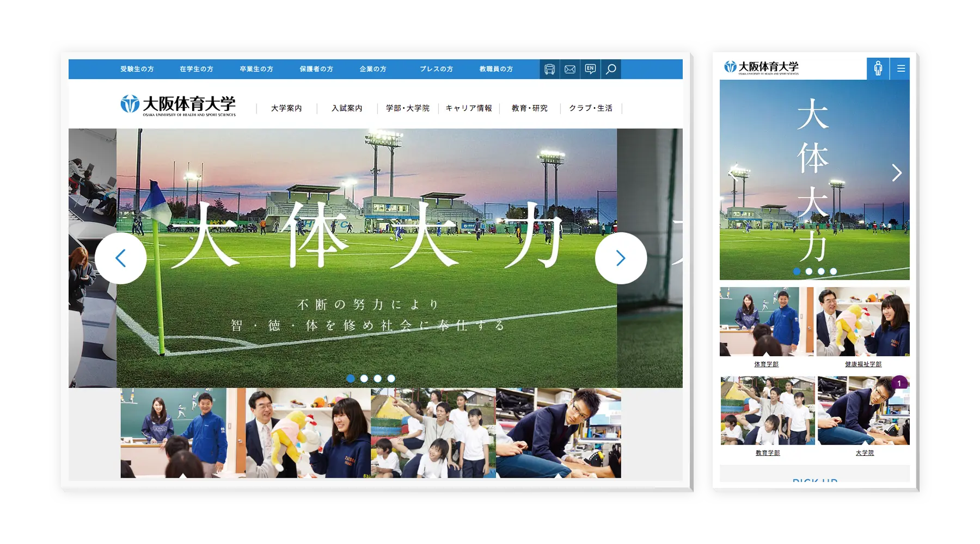Screen dimensions: 980x544
Task: Click 大学院 link in mobile view
Action: (x=865, y=453)
